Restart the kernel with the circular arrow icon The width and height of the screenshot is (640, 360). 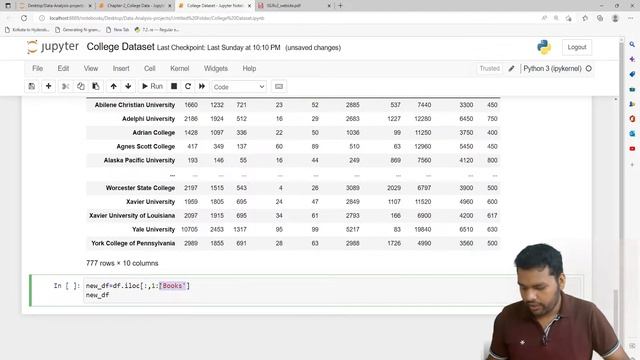(x=188, y=87)
